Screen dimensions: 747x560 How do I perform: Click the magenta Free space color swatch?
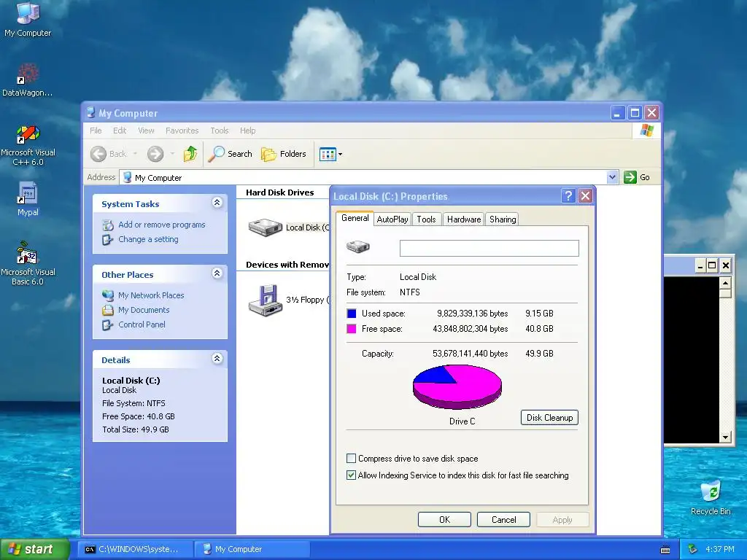click(x=352, y=329)
